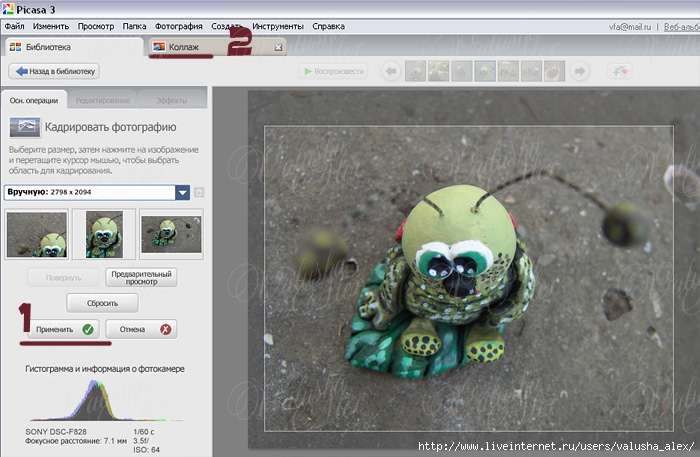The image size is (700, 457).
Task: Apply crop with Применить button
Action: (x=63, y=329)
